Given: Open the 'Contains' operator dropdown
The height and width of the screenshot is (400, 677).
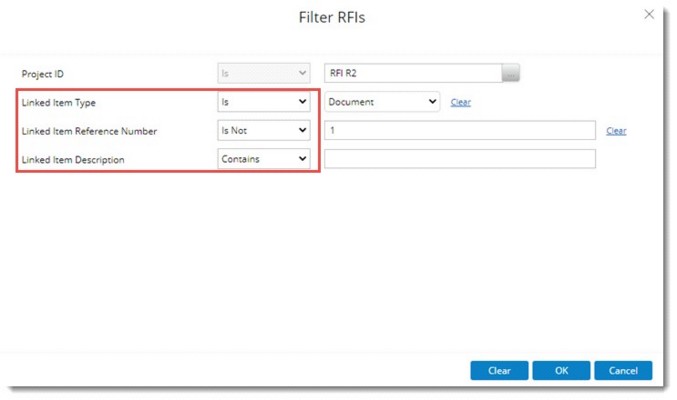Looking at the screenshot, I should 264,159.
